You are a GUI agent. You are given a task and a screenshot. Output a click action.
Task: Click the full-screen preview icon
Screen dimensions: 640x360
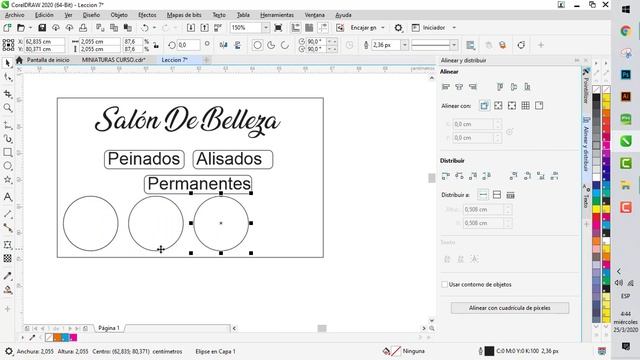278,28
